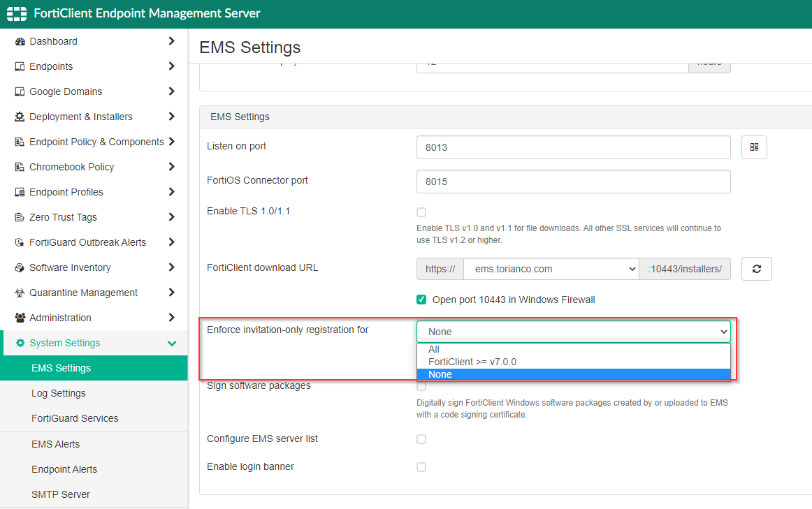Viewport: 812px width, 509px height.
Task: Click the FortiClient Endpoint Management Server title
Action: tap(147, 13)
